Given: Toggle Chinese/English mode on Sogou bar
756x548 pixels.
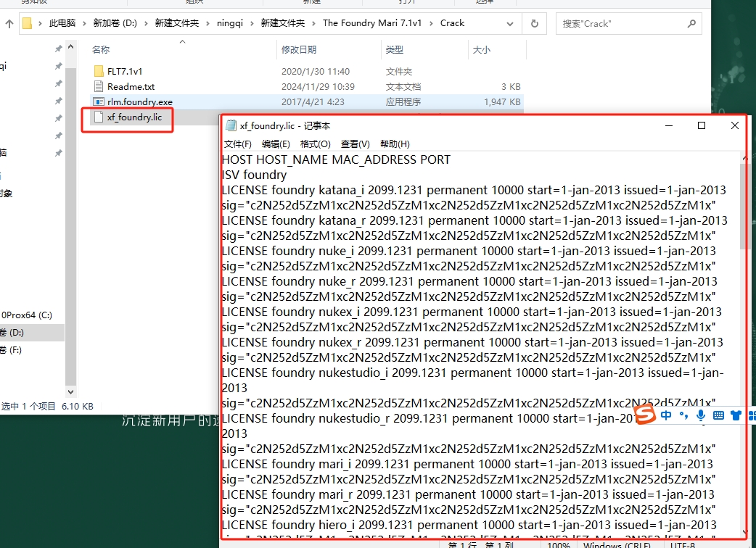Looking at the screenshot, I should (x=666, y=415).
